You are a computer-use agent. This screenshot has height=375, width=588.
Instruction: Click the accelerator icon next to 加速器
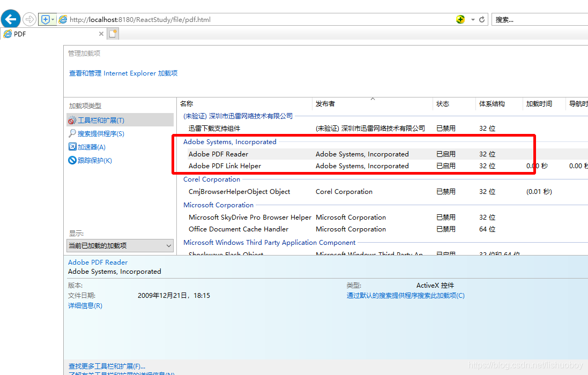pyautogui.click(x=72, y=147)
